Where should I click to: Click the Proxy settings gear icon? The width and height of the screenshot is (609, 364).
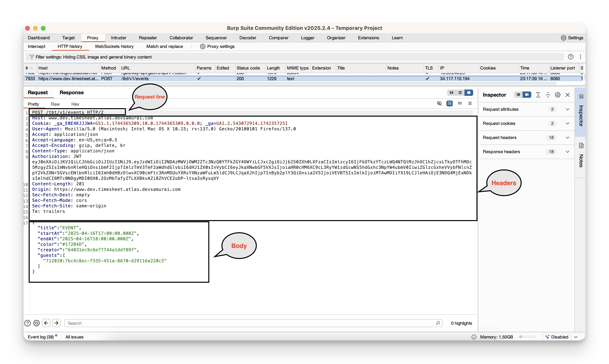pos(202,46)
